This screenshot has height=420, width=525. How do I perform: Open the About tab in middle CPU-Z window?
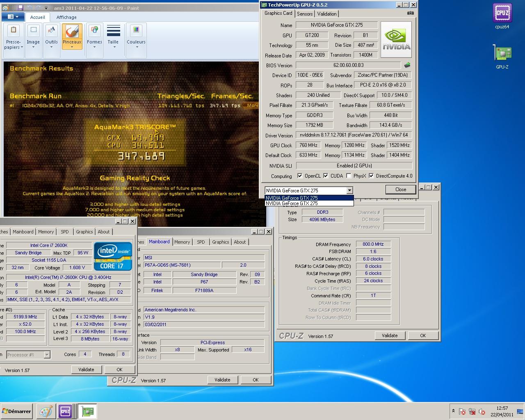[240, 242]
